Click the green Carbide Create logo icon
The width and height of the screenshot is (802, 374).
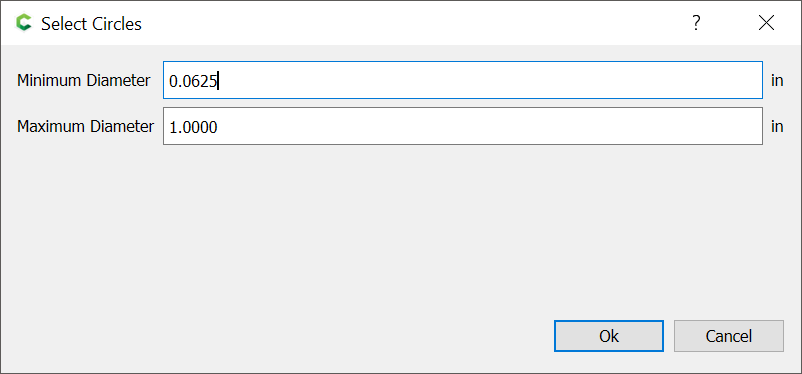(x=24, y=23)
